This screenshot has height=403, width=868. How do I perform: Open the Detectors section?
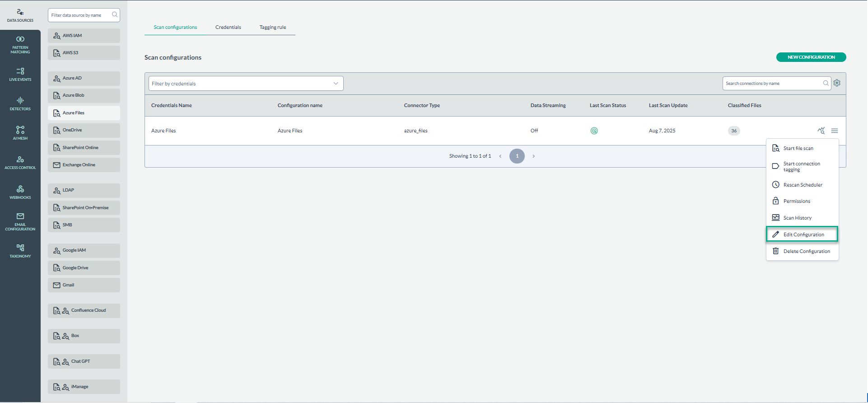coord(20,103)
